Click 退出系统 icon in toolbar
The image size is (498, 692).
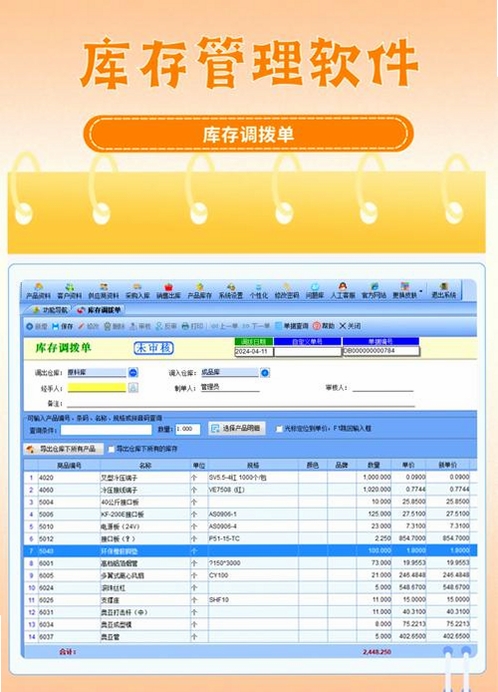click(x=444, y=291)
